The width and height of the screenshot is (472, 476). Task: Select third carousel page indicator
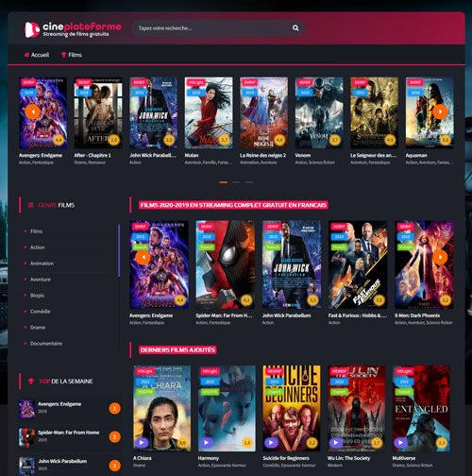[x=249, y=182]
